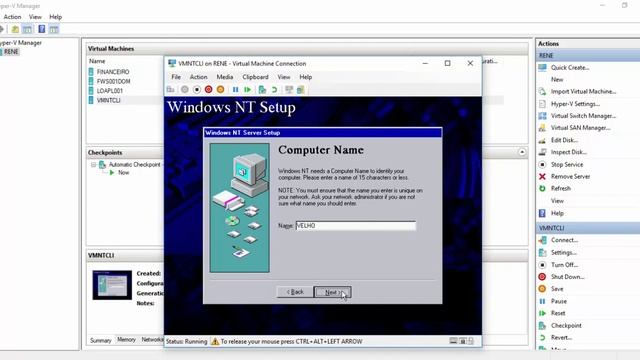Click Turn Off in the VMNTCLI actions
This screenshot has width=640, height=360.
564,264
